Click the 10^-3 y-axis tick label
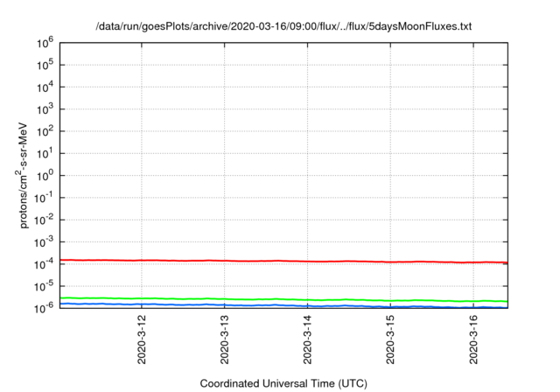 point(44,242)
